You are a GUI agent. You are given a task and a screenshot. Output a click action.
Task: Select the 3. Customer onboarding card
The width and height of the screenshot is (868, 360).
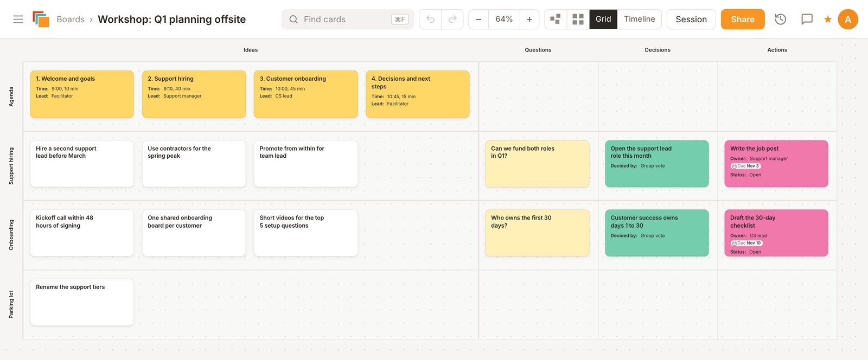click(306, 94)
